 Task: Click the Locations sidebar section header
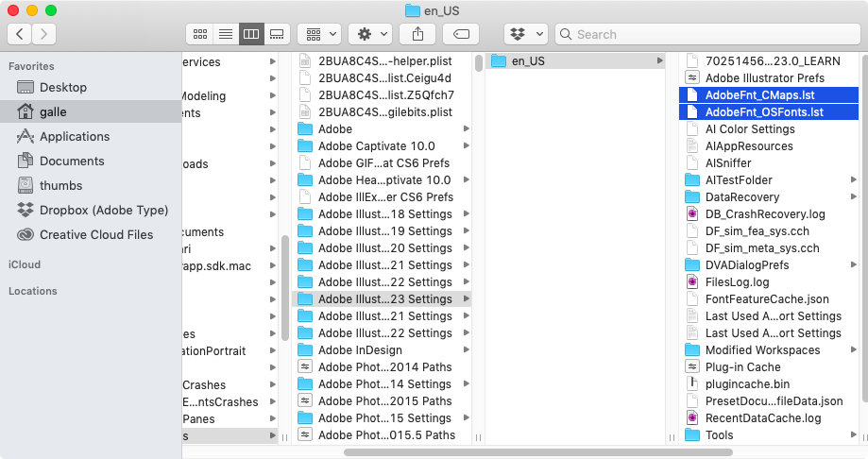[33, 291]
